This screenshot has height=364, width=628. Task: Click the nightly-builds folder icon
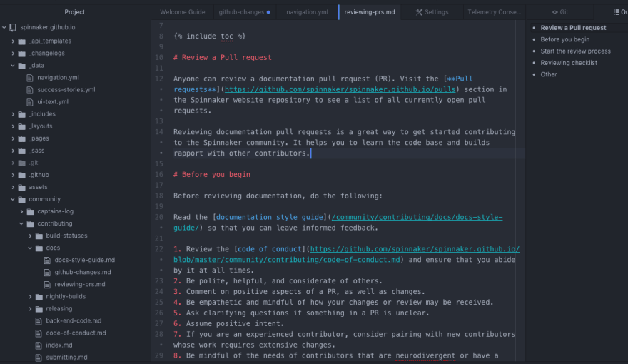tap(39, 297)
